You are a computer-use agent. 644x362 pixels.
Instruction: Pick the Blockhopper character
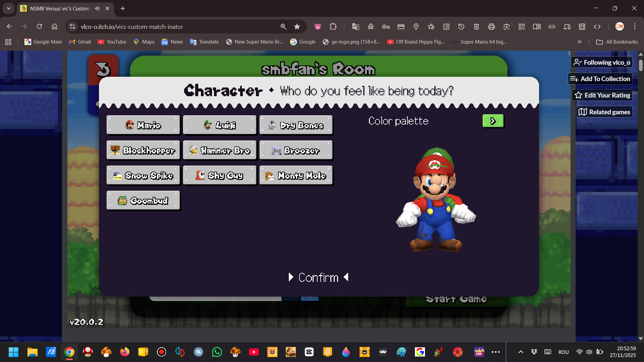tap(143, 150)
